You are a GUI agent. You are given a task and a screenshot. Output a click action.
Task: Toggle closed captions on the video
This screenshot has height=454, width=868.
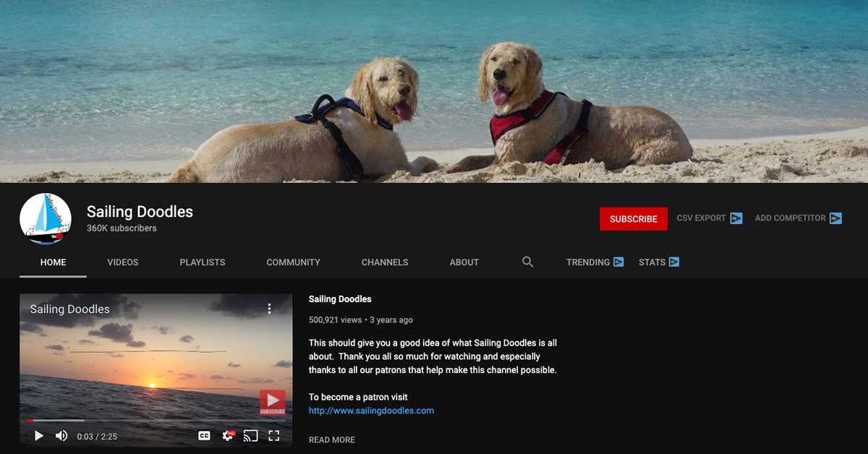[x=205, y=436]
